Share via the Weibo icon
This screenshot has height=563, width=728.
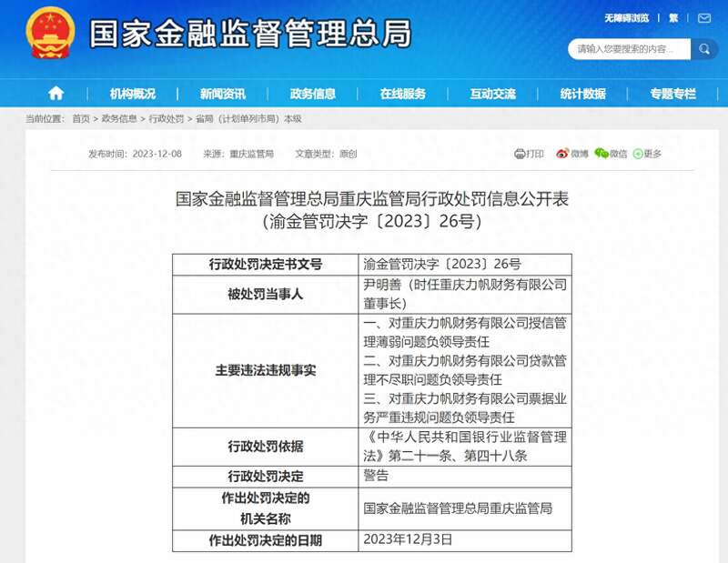pyautogui.click(x=562, y=154)
